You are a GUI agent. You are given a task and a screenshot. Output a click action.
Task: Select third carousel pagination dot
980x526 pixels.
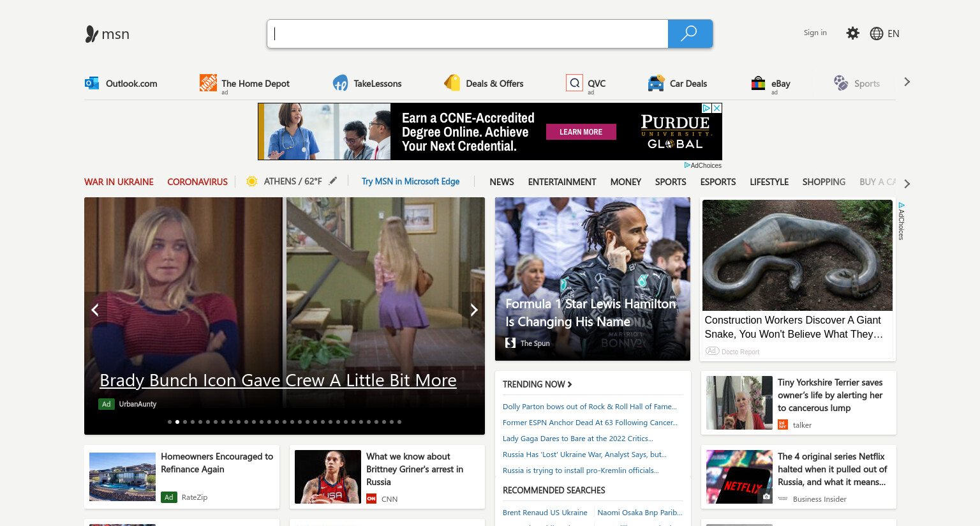185,422
